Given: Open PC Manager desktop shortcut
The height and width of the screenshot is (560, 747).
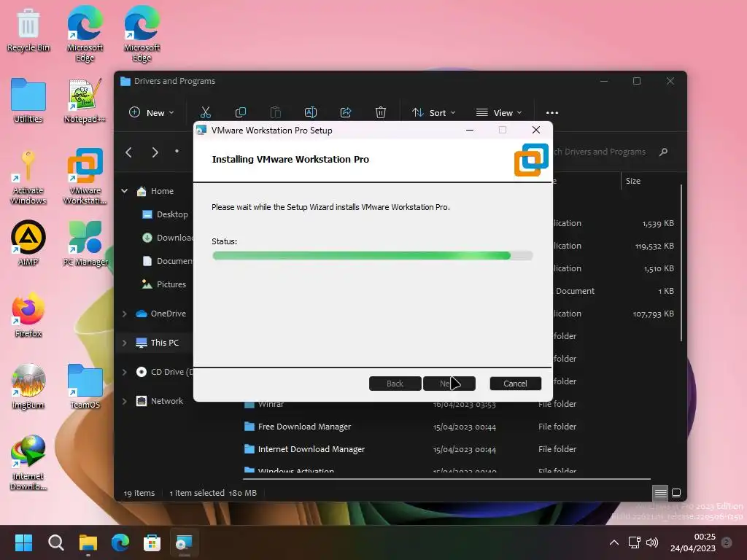Looking at the screenshot, I should coord(85,243).
